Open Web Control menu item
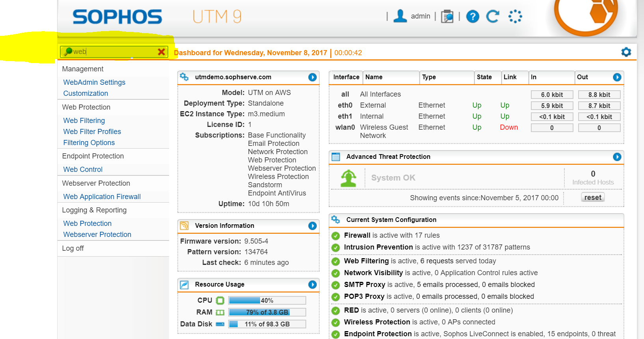 83,169
